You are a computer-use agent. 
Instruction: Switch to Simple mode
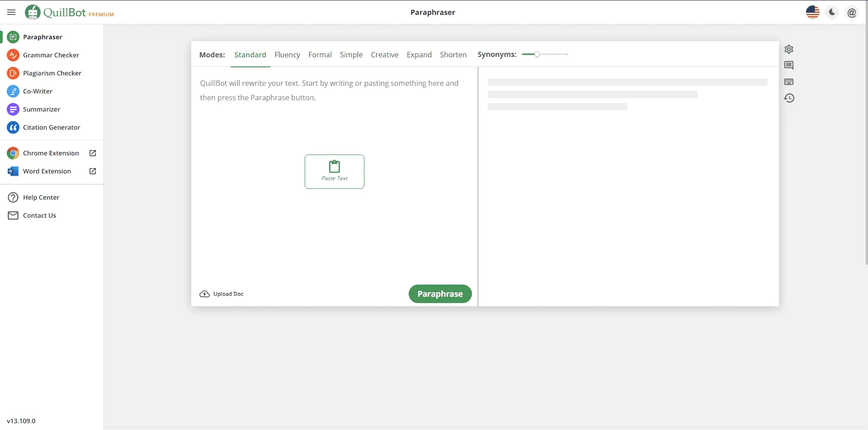point(351,55)
